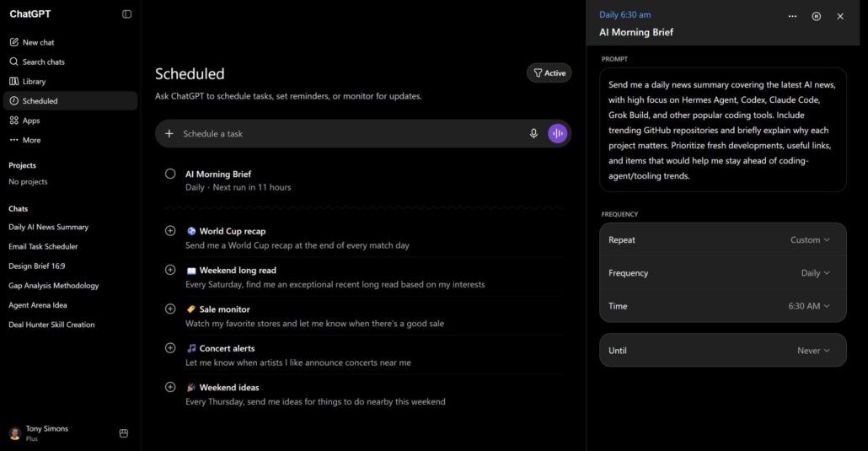Screen dimensions: 868x451
Task: Open Tony Simons profile menu
Action: coord(39,432)
